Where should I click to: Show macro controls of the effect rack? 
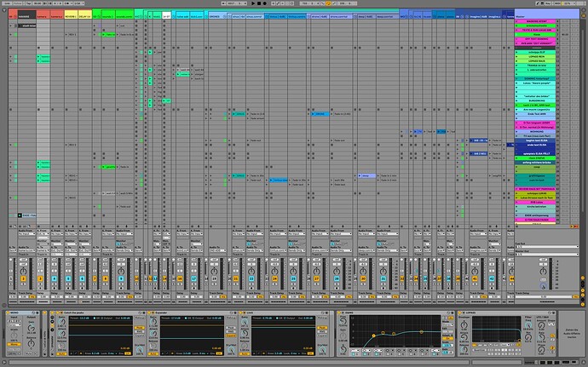52,318
